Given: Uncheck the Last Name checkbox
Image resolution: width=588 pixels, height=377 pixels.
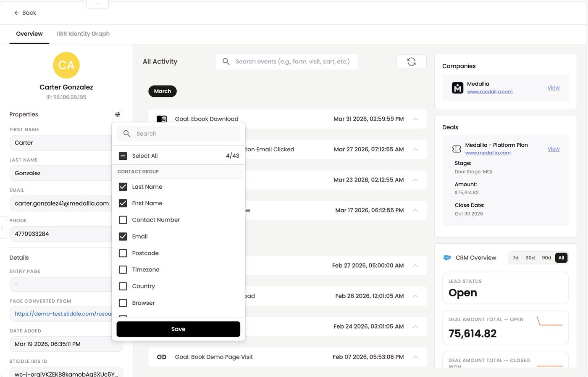Looking at the screenshot, I should coord(123,187).
